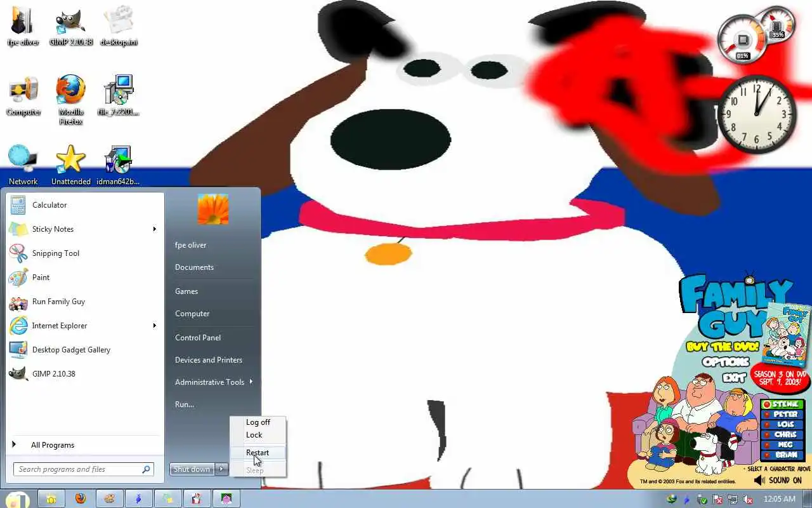The height and width of the screenshot is (508, 812).
Task: Click the blue lightning system tray icon
Action: [x=687, y=499]
